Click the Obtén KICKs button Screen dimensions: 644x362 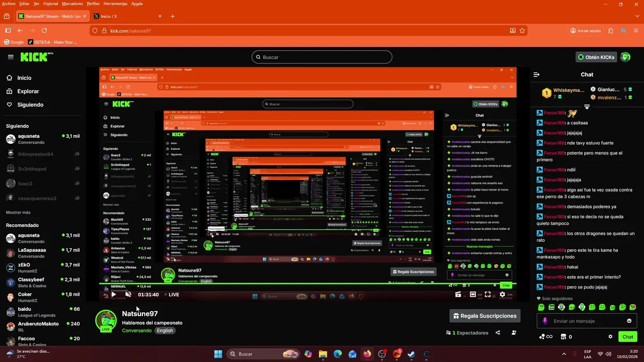pos(597,57)
